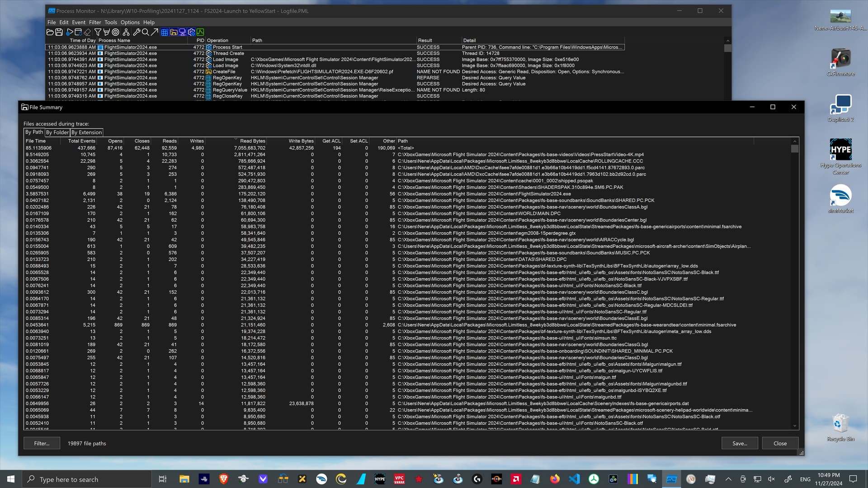Screen dimensions: 868x488
Task: Click the Filter... button in File Summary
Action: [x=42, y=443]
